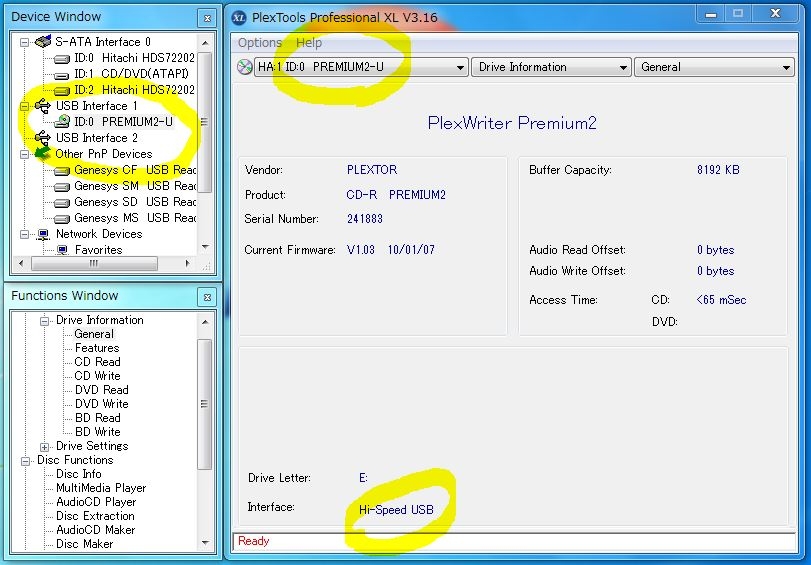
Task: Select USB Interface 2 in device tree
Action: [97, 138]
